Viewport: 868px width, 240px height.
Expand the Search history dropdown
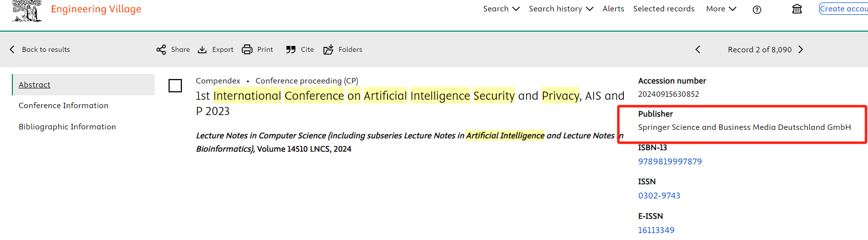(561, 9)
